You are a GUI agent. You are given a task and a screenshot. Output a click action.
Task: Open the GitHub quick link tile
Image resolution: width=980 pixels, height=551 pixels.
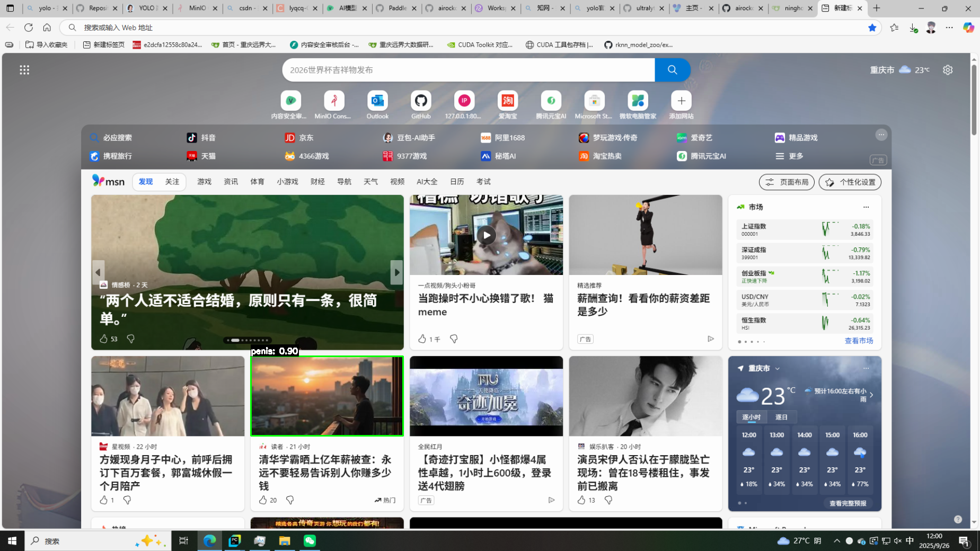tap(421, 101)
